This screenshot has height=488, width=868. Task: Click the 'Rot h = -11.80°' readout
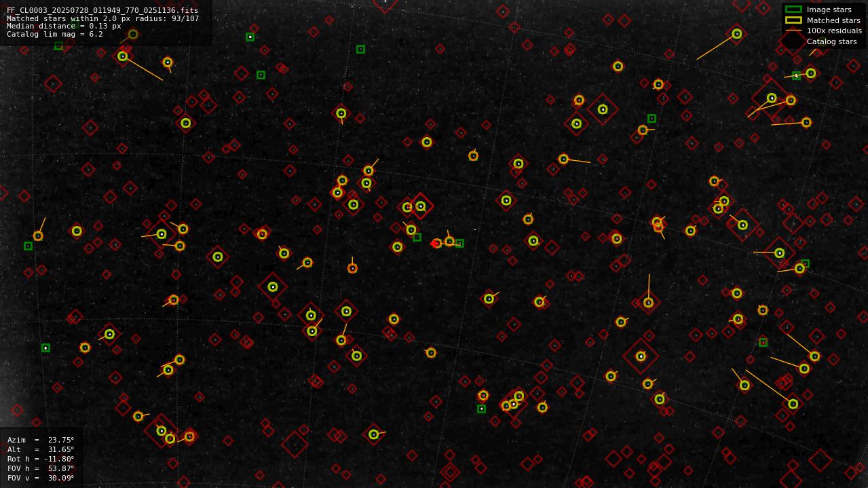41,459
